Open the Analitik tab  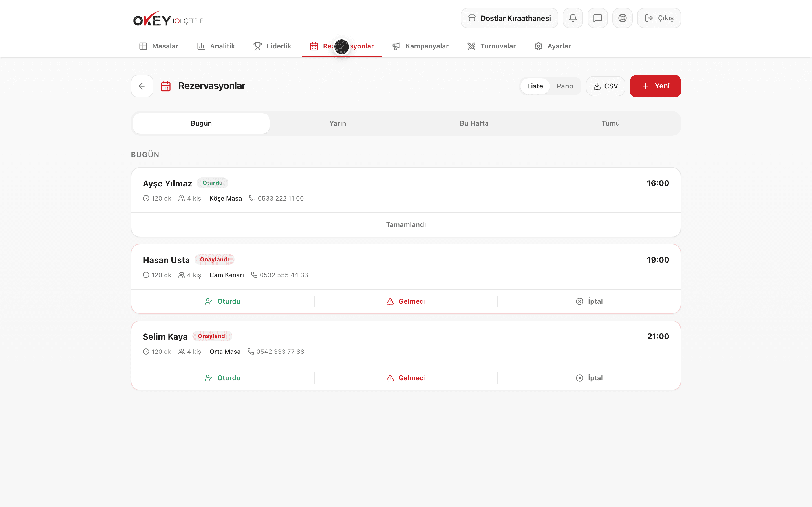click(x=216, y=46)
